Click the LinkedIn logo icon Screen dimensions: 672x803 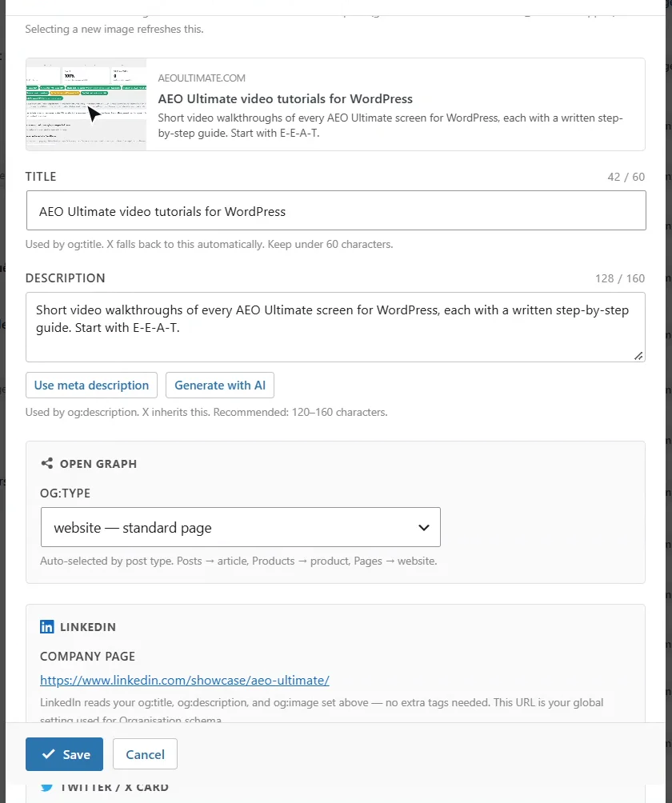pyautogui.click(x=46, y=627)
